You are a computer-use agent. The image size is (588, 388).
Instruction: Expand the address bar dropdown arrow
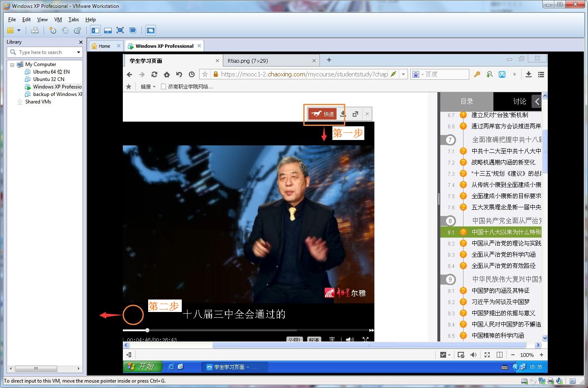(403, 74)
